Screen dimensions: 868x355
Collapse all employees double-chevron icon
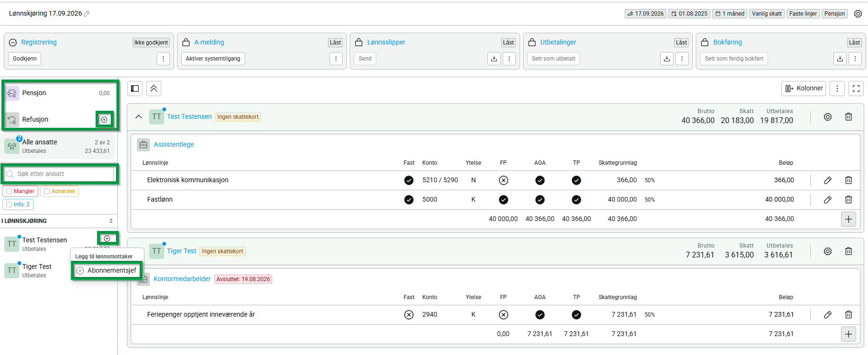154,89
